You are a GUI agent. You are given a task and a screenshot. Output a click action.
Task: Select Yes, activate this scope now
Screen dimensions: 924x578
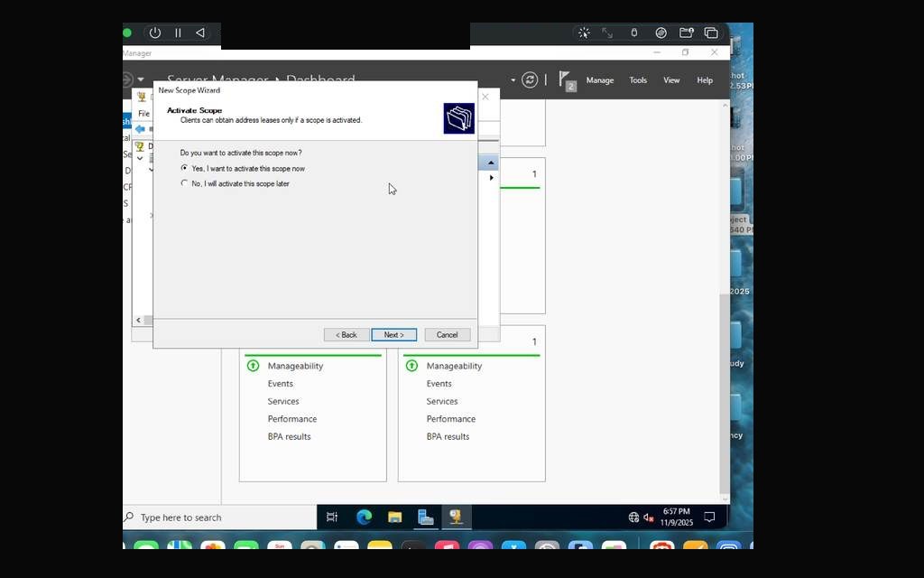pyautogui.click(x=243, y=168)
